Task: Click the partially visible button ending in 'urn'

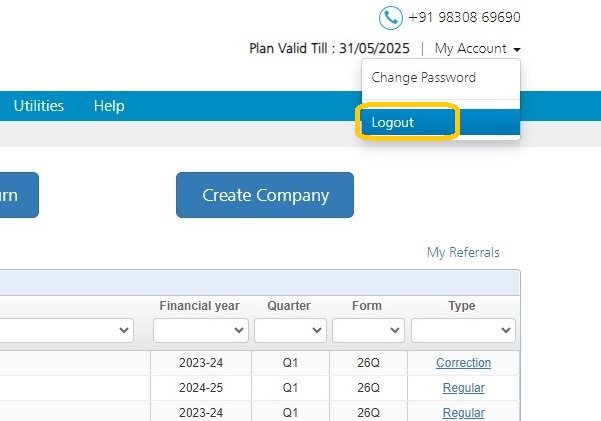Action: [18, 195]
